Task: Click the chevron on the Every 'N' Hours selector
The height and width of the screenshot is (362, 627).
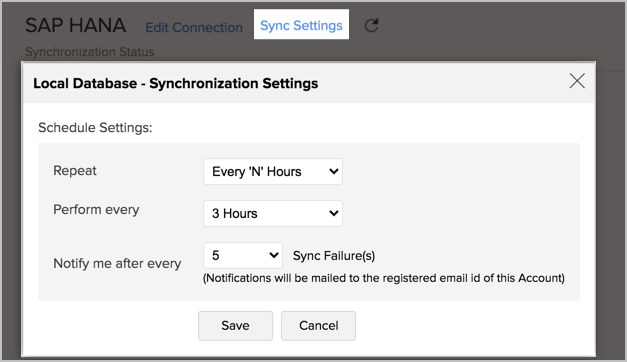Action: [333, 172]
